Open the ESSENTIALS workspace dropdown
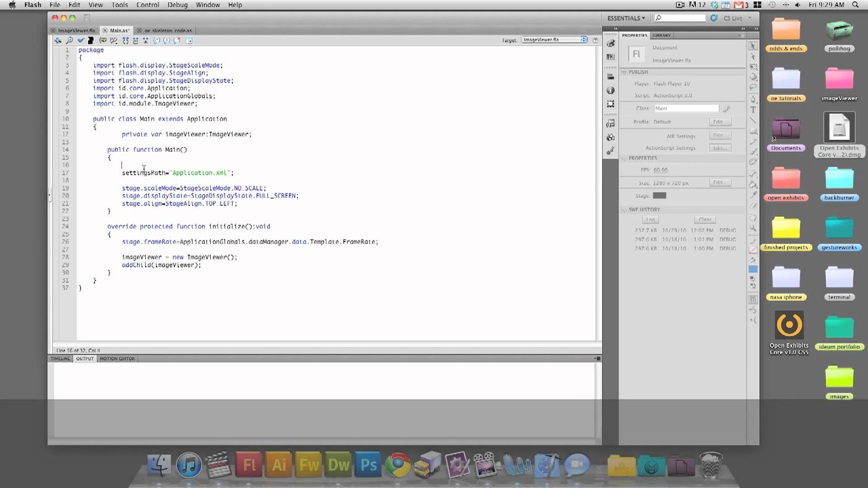Image resolution: width=868 pixels, height=488 pixels. (626, 18)
